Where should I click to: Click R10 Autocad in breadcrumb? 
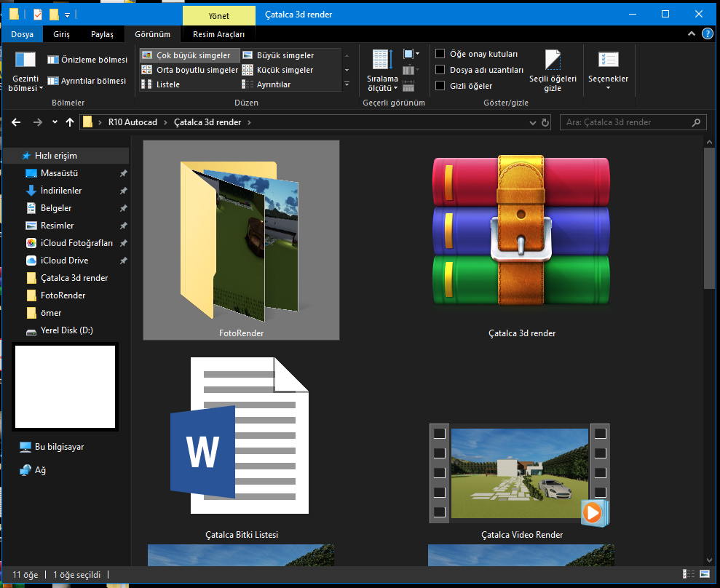click(x=132, y=122)
